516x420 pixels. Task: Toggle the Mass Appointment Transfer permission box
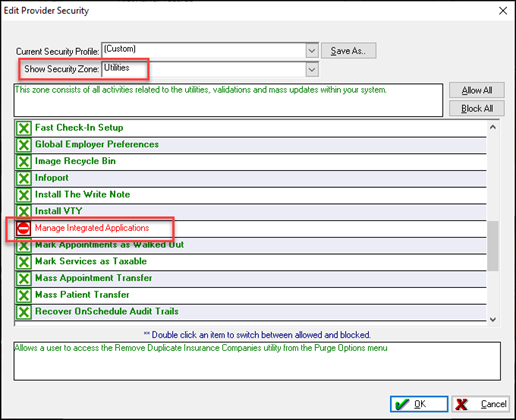click(23, 279)
